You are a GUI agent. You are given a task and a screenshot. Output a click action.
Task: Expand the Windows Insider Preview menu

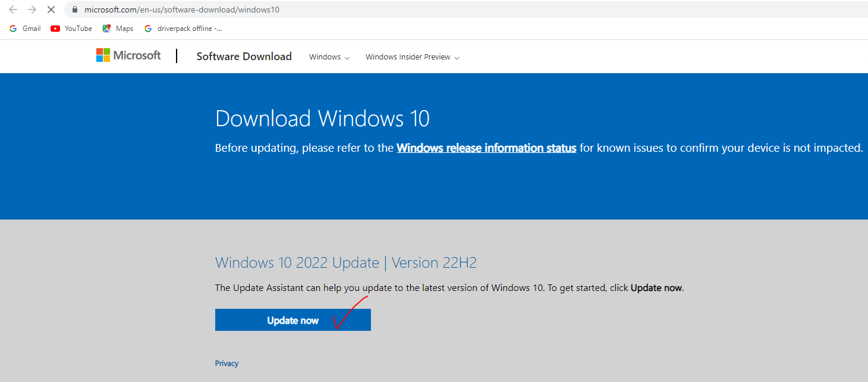[x=413, y=57]
